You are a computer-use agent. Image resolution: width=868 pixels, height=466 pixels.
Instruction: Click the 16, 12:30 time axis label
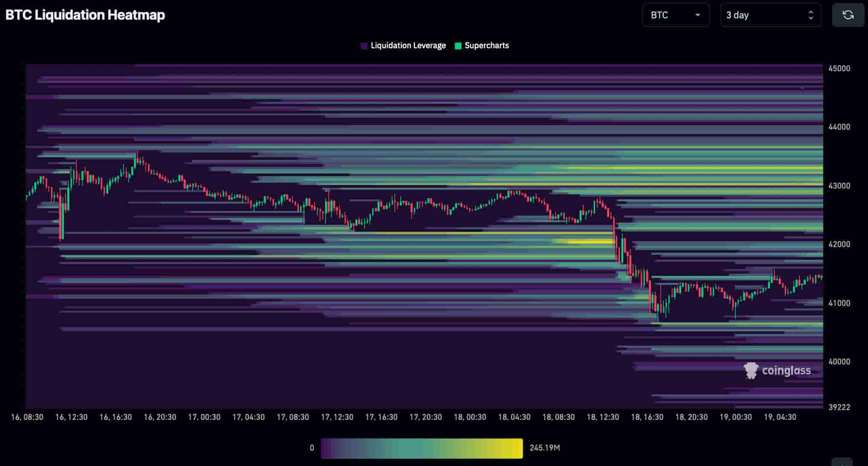72,417
